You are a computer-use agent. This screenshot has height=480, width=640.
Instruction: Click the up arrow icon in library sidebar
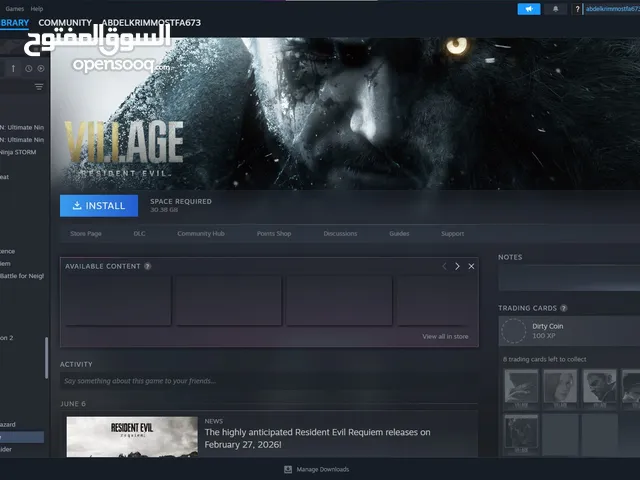(13, 68)
